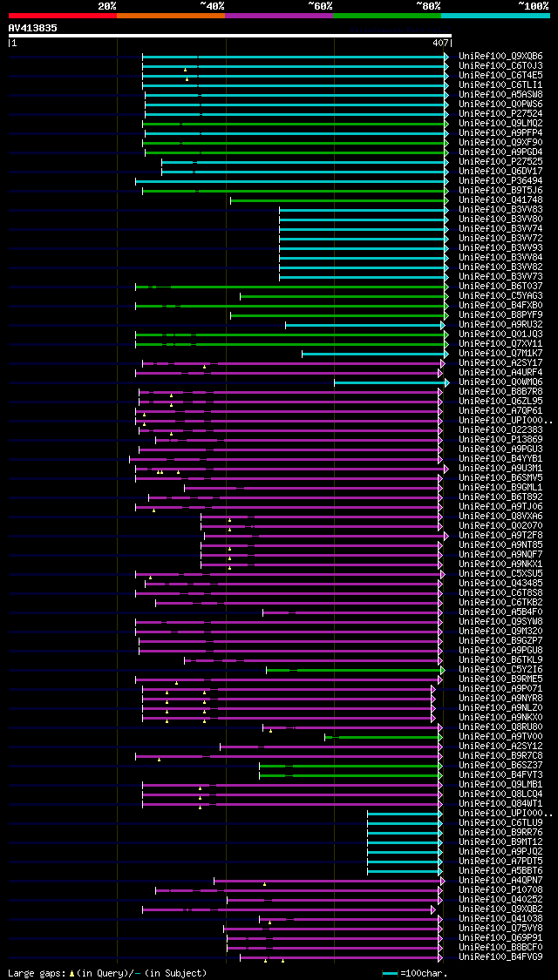Screen dimensions: 558x980
Task: Select the UniRef100_B6SZ37 label
Action: [x=500, y=766]
